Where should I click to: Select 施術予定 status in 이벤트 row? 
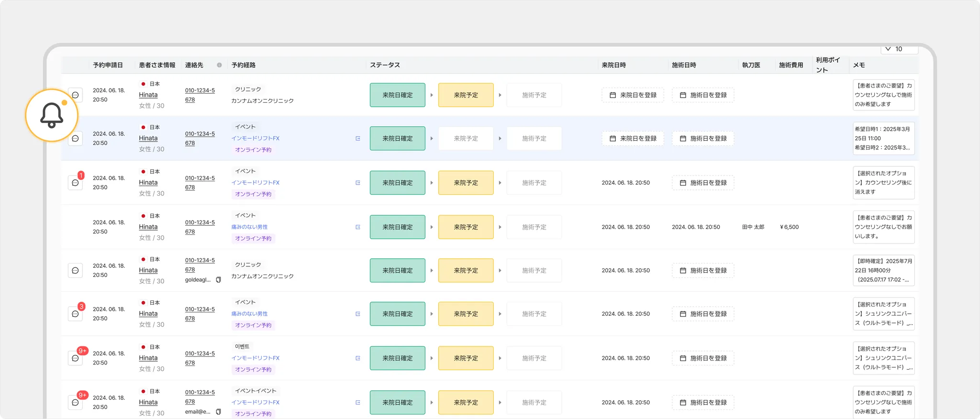pos(535,358)
